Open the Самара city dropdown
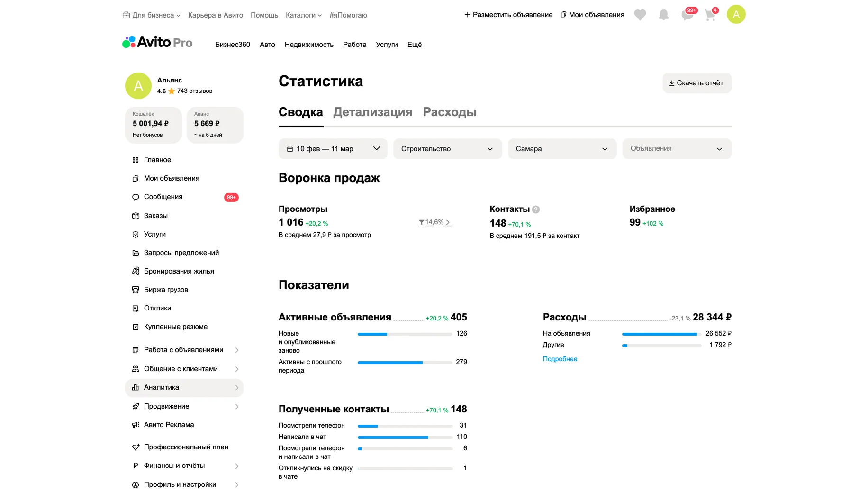868x493 pixels. 562,149
